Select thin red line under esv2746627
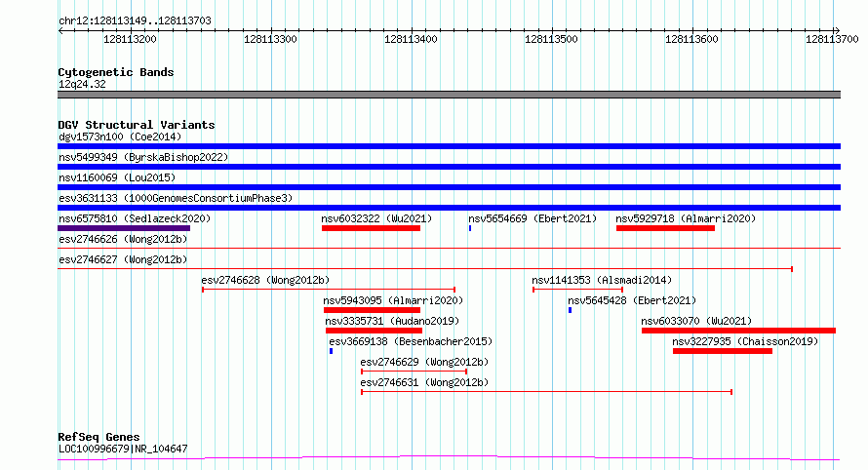Image resolution: width=868 pixels, height=470 pixels. click(425, 269)
